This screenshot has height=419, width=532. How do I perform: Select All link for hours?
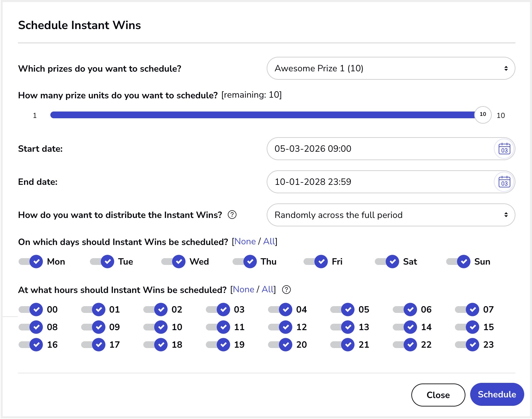pos(268,290)
